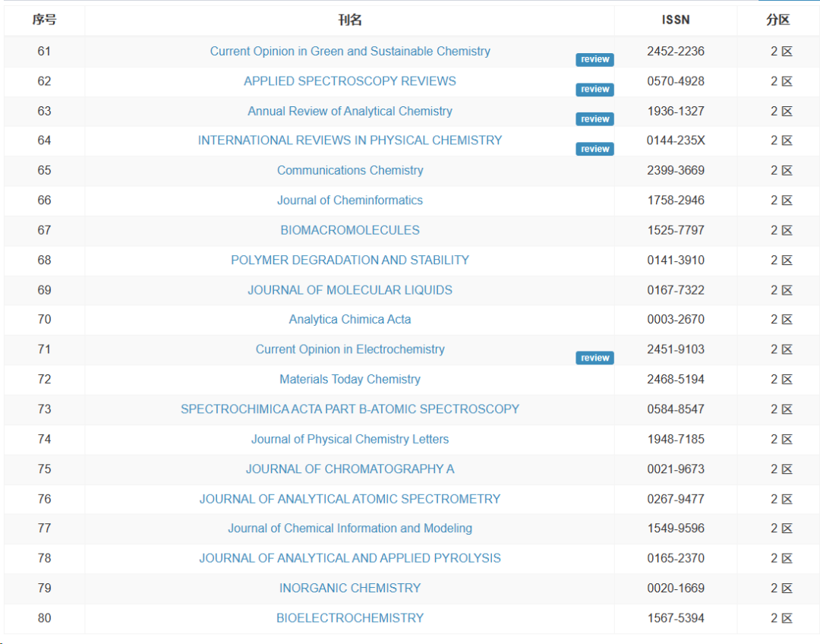
Task: Select ISSN 1525-7797 cell
Action: (676, 230)
